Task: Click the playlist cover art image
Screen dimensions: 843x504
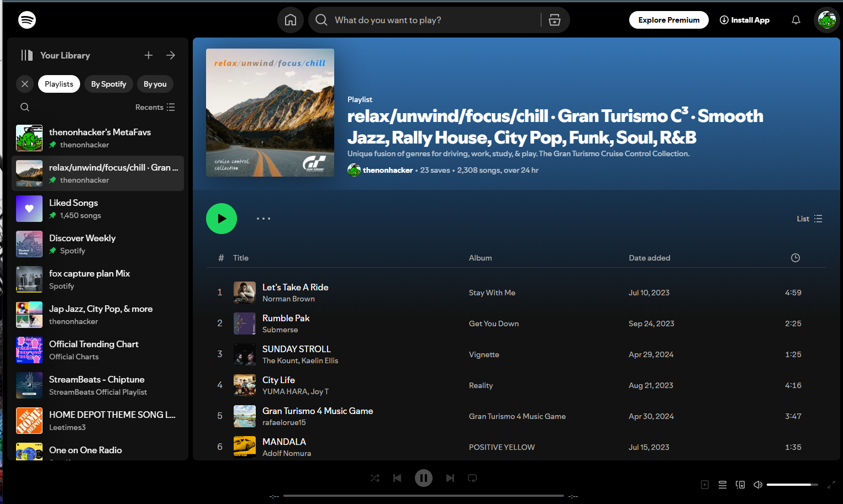Action: (270, 113)
